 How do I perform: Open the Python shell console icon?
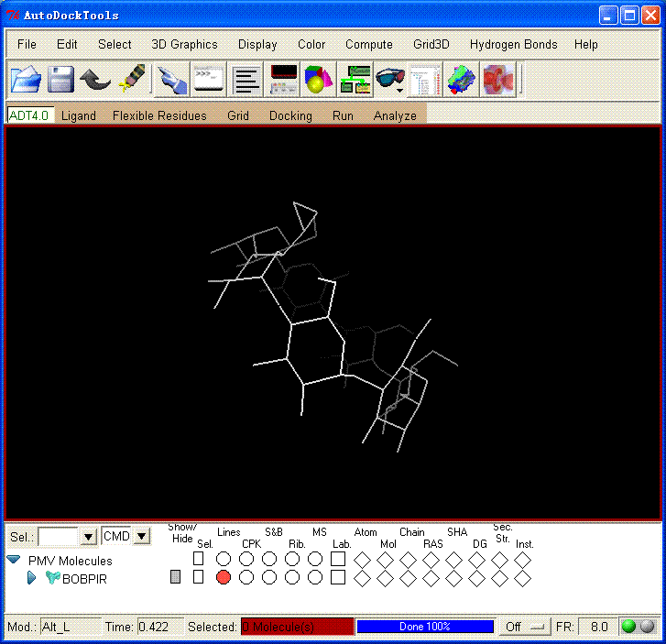click(207, 80)
